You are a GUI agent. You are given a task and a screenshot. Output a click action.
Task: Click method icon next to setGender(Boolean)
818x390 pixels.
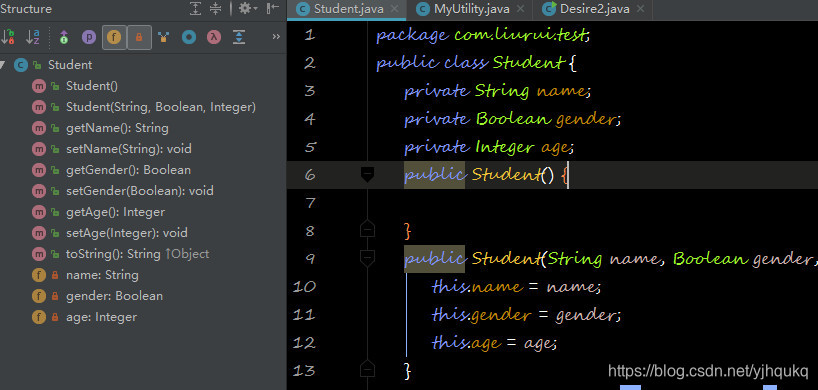pos(39,191)
